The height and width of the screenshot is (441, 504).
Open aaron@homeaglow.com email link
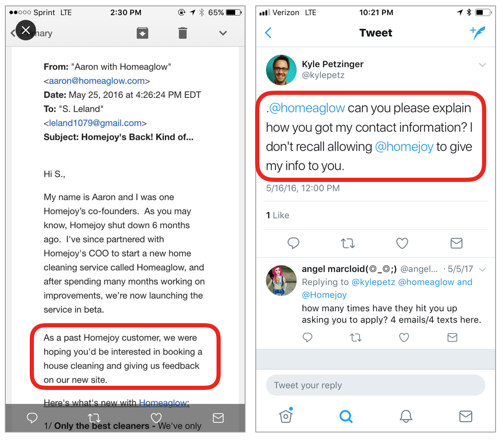tap(97, 81)
